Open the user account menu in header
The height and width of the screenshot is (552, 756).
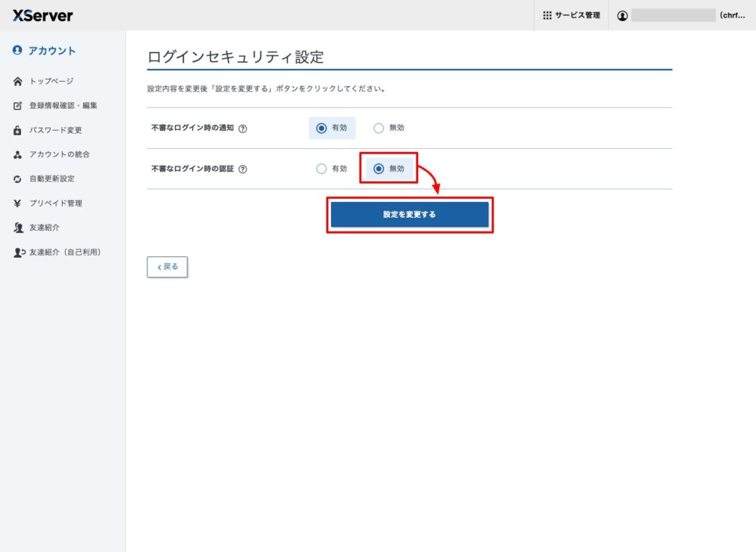point(680,15)
